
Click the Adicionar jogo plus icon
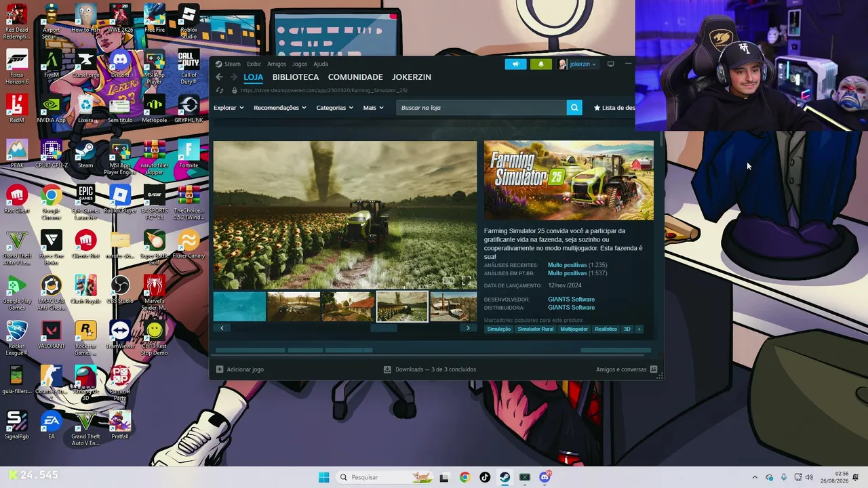click(x=219, y=369)
